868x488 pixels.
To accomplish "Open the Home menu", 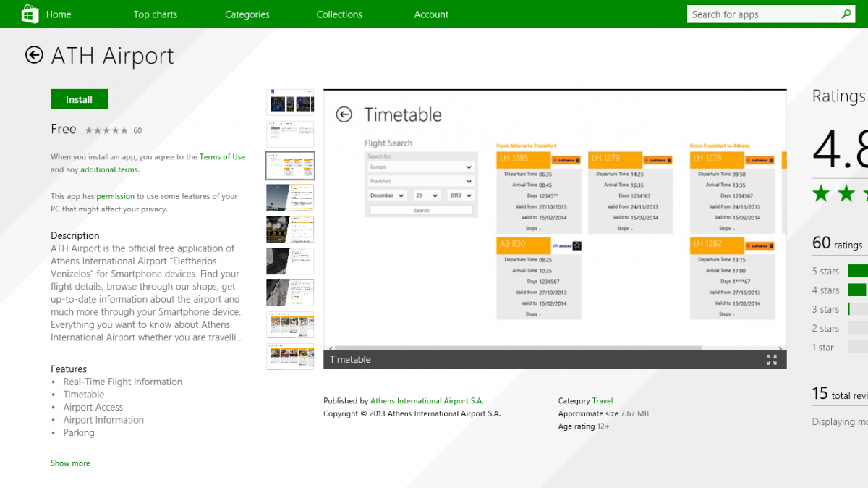I will click(59, 14).
